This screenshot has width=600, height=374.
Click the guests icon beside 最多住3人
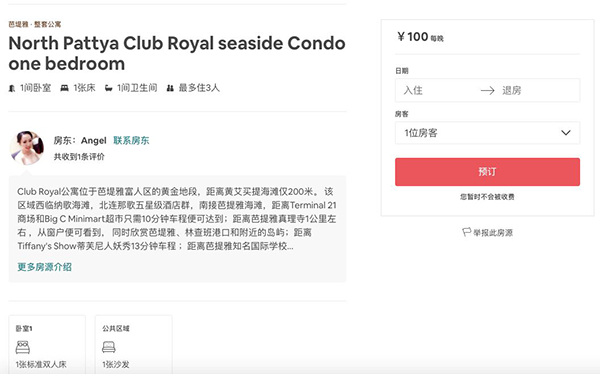(170, 88)
